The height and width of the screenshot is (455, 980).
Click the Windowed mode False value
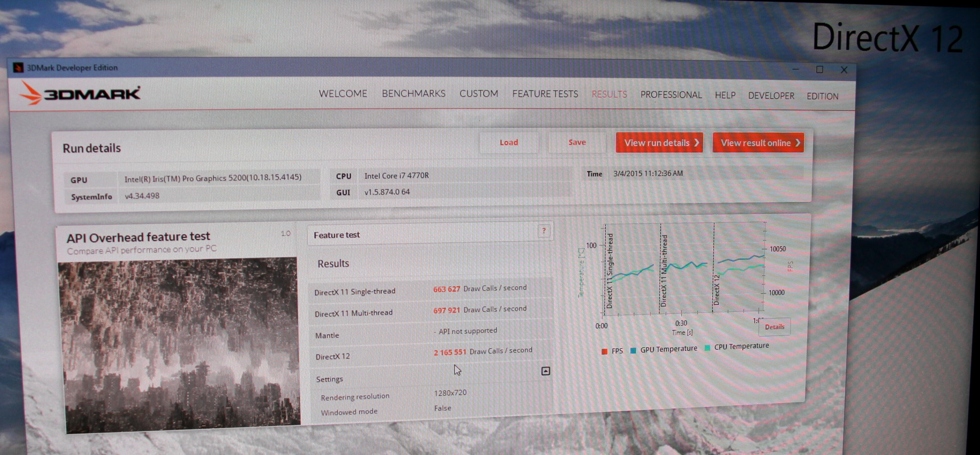443,408
